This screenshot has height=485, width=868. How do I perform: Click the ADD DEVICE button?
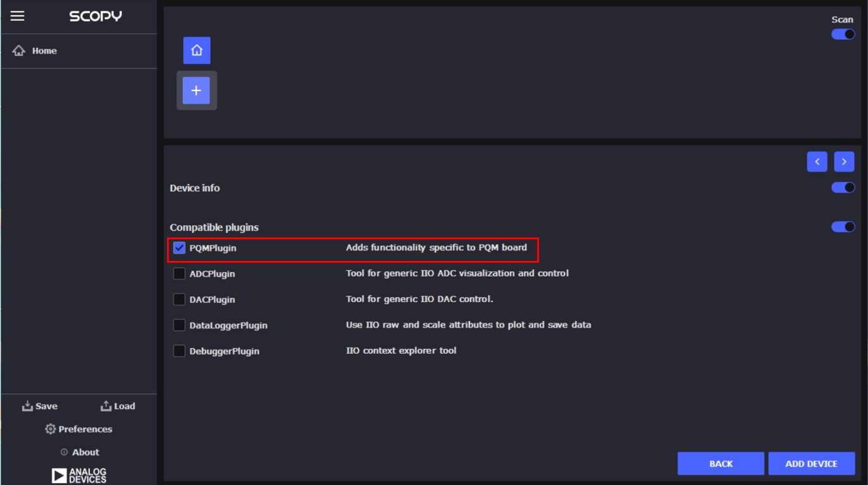tap(812, 463)
